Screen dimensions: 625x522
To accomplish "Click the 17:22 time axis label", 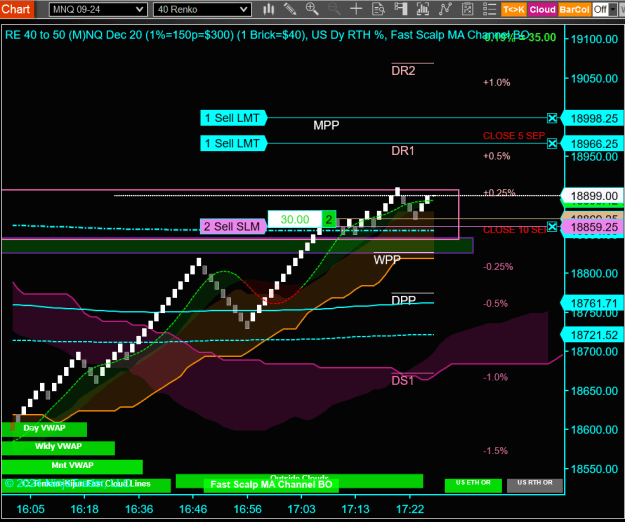I will click(x=410, y=509).
